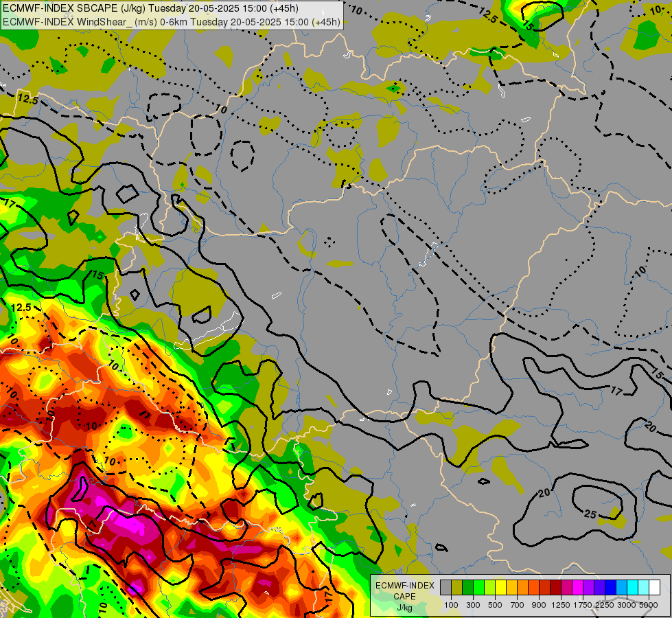The height and width of the screenshot is (618, 672).
Task: Click the gray swatch in the CAPE legend
Action: [x=445, y=588]
